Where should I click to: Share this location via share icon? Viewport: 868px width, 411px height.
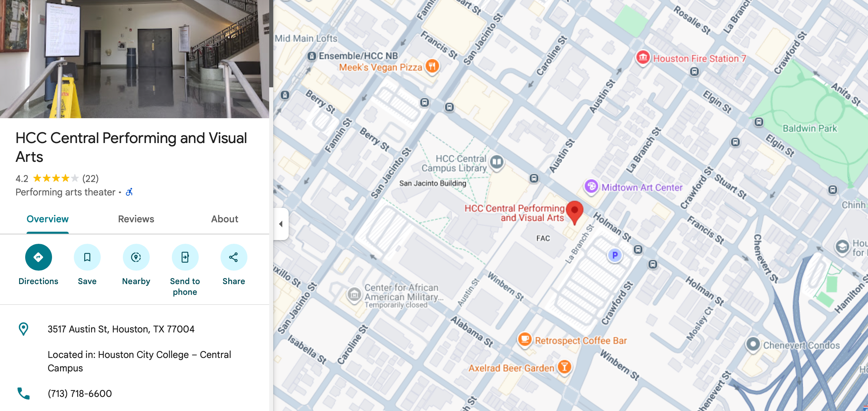click(234, 257)
